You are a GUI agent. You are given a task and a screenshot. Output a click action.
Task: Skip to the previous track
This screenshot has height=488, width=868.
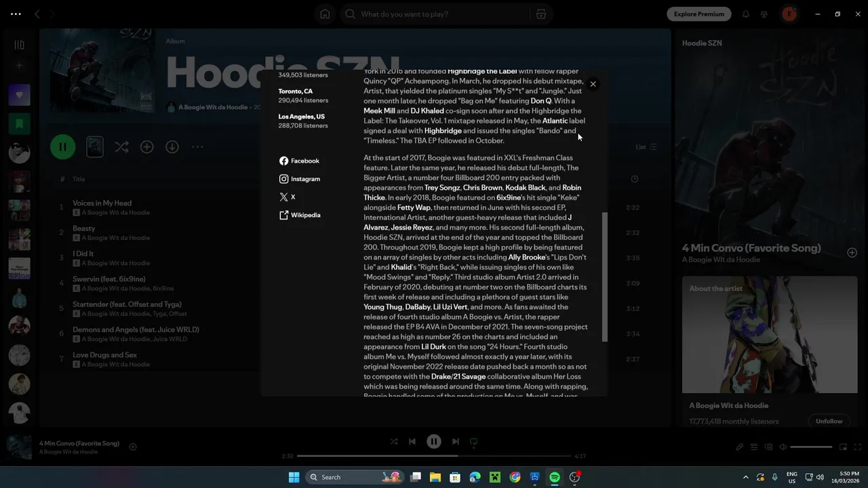[x=412, y=441]
